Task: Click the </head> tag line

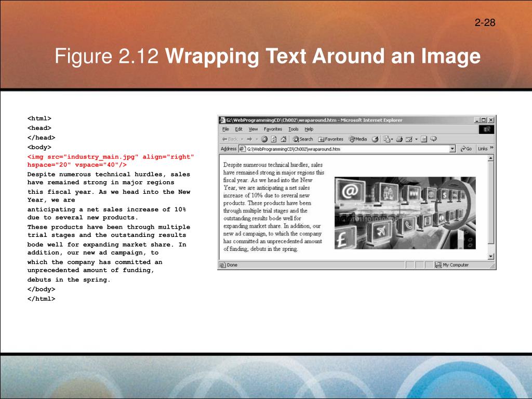Action: click(x=41, y=137)
